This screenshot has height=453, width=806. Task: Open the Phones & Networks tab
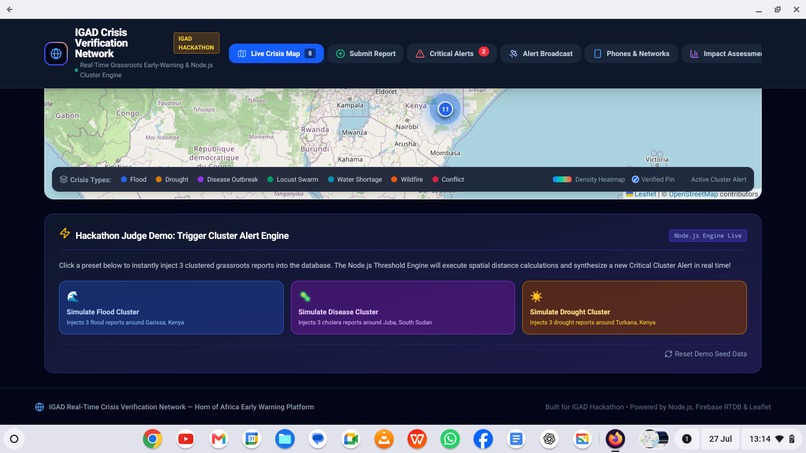[x=631, y=53]
